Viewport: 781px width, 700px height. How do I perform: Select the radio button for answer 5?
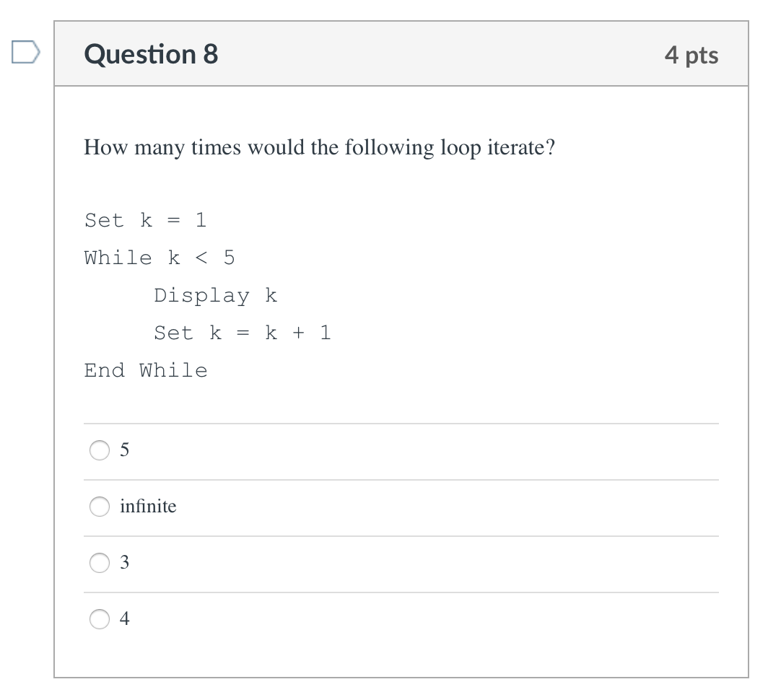click(100, 450)
